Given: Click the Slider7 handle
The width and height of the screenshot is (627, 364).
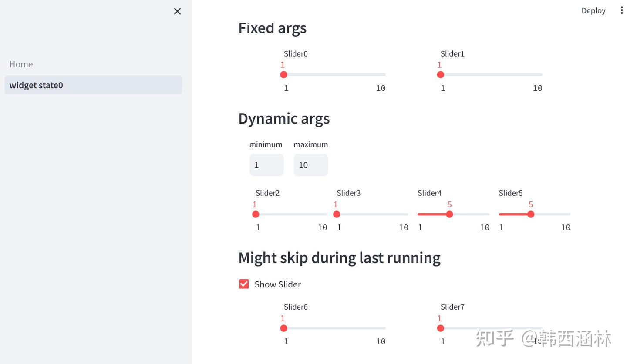Looking at the screenshot, I should click(x=440, y=328).
